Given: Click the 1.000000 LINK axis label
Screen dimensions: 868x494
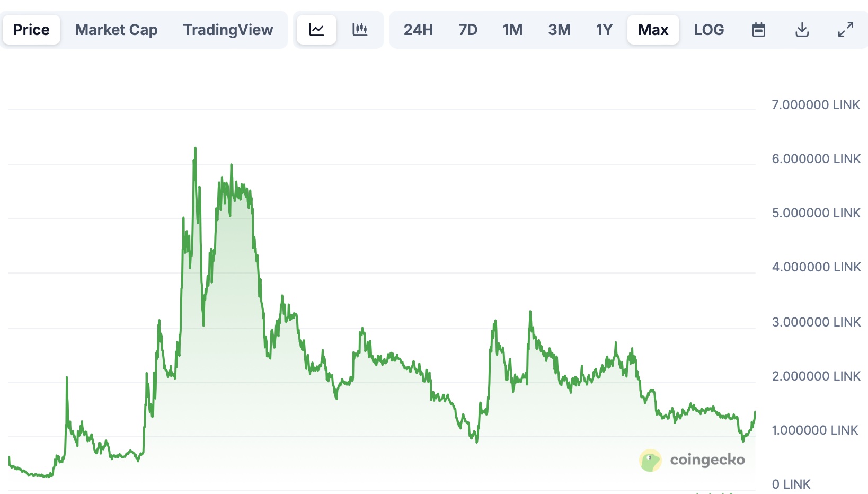Looking at the screenshot, I should click(814, 430).
